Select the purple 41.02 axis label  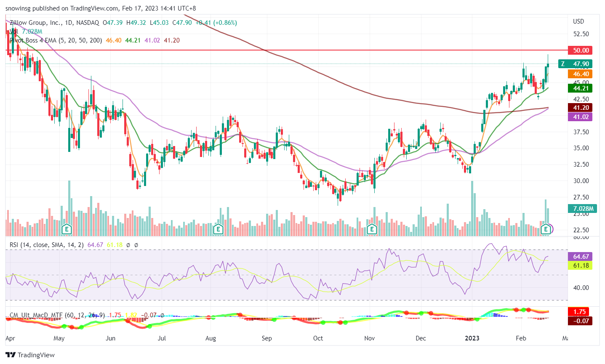point(580,117)
